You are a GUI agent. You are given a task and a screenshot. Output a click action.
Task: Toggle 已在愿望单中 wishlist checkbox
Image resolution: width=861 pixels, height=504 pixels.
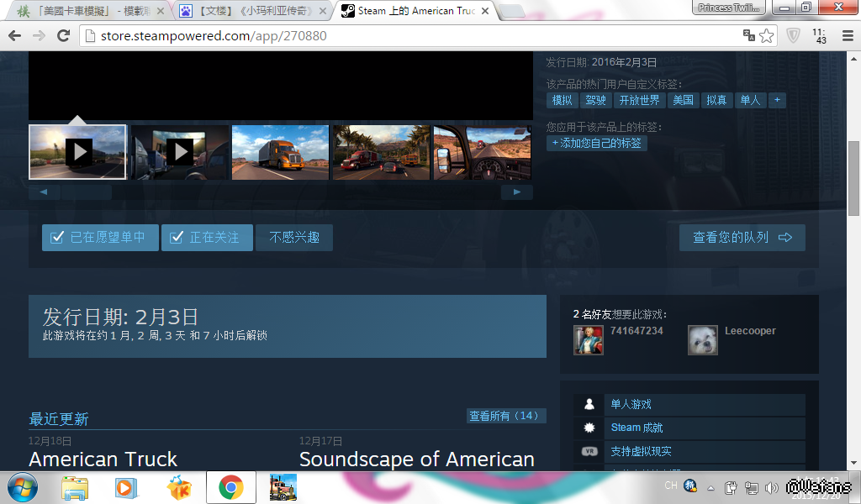(101, 238)
